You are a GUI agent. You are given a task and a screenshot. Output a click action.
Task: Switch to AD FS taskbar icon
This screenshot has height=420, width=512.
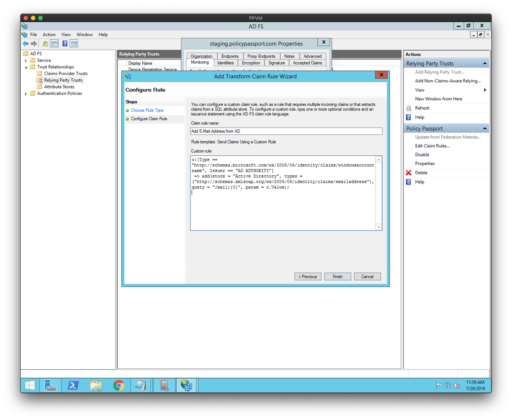(186, 385)
